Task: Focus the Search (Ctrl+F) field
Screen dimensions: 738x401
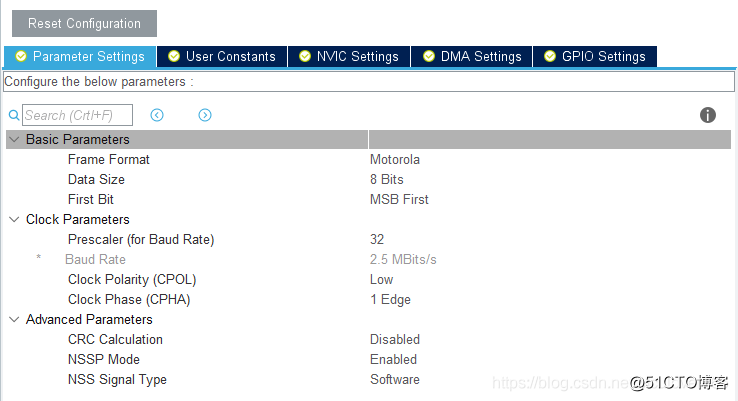Action: click(x=77, y=115)
